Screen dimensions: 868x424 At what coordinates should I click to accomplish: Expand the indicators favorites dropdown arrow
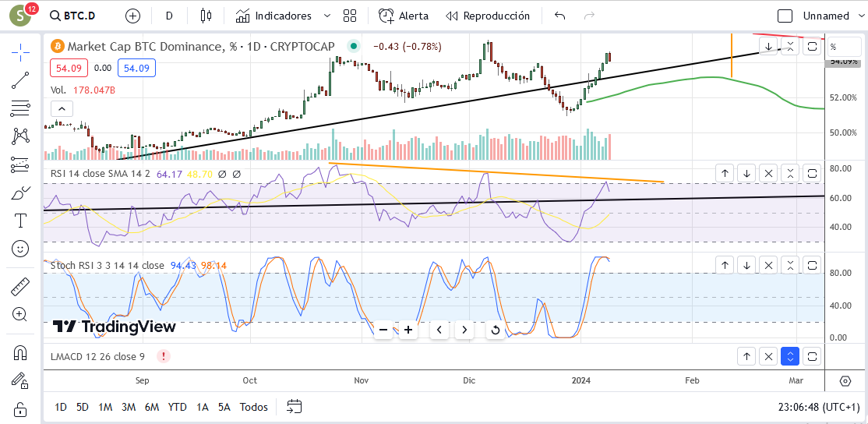click(326, 16)
